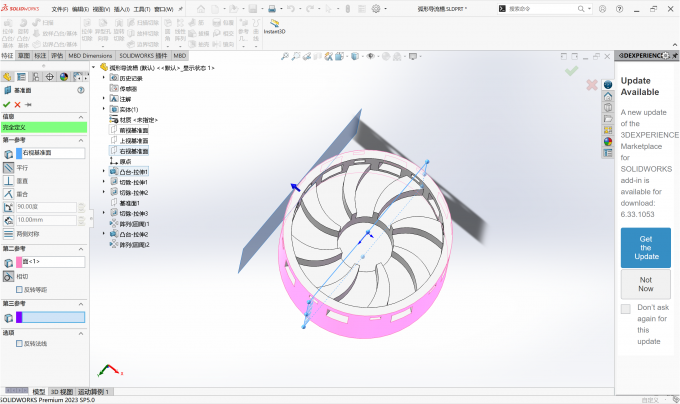Check the 反转等距 checkbox
Screen dimensions: 680x404
[x=19, y=289]
